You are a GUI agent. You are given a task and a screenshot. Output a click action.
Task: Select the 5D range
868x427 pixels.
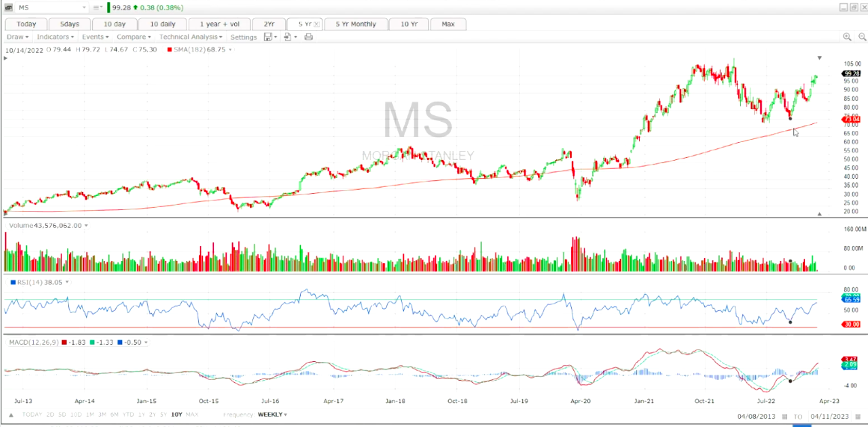[x=63, y=414]
